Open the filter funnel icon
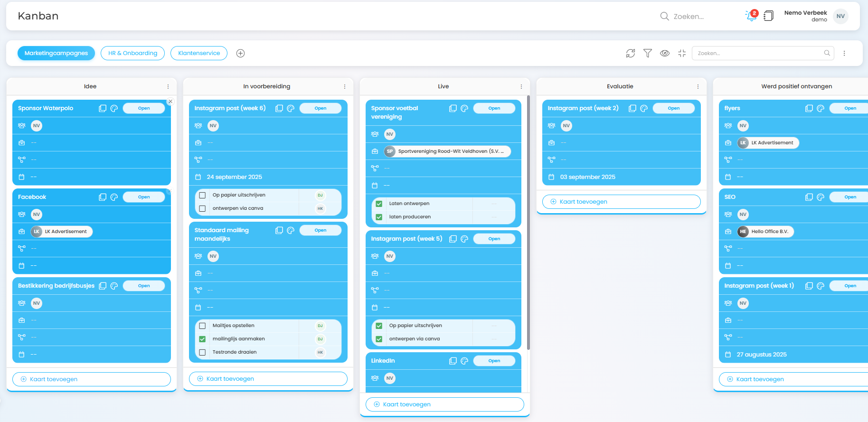 (648, 53)
